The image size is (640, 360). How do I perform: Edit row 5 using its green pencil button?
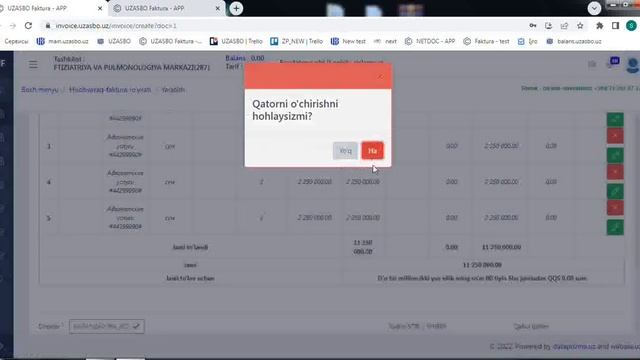[615, 227]
